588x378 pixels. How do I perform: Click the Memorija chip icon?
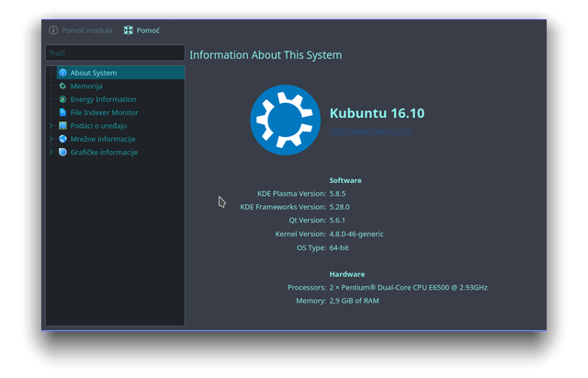[62, 86]
